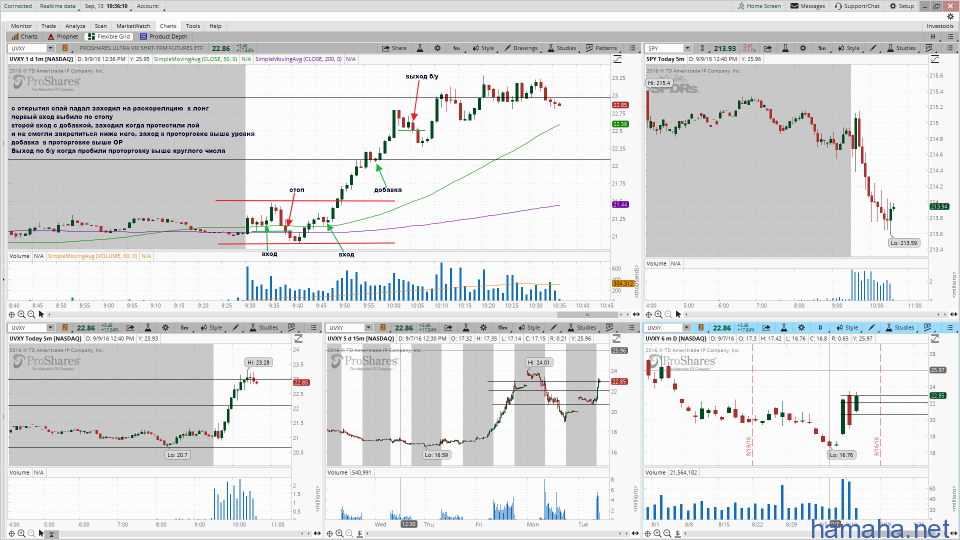
Task: Switch to the Analyze tab
Action: pos(75,26)
